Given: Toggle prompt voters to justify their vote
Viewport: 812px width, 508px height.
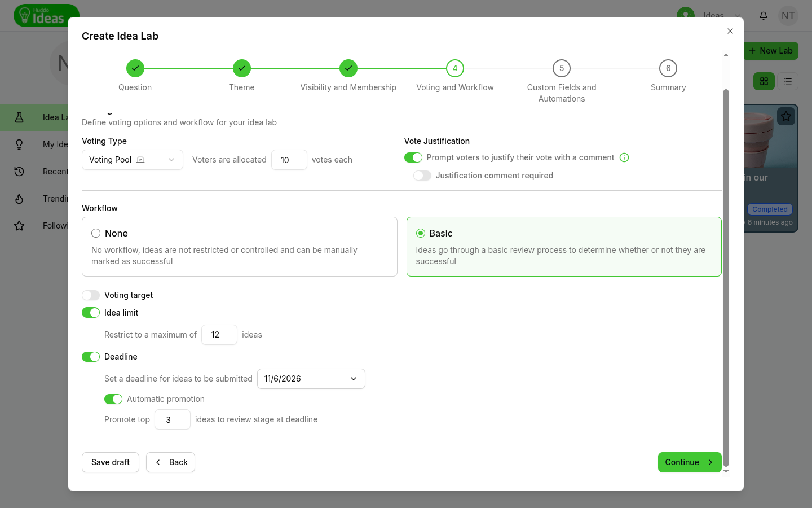Looking at the screenshot, I should pyautogui.click(x=413, y=157).
